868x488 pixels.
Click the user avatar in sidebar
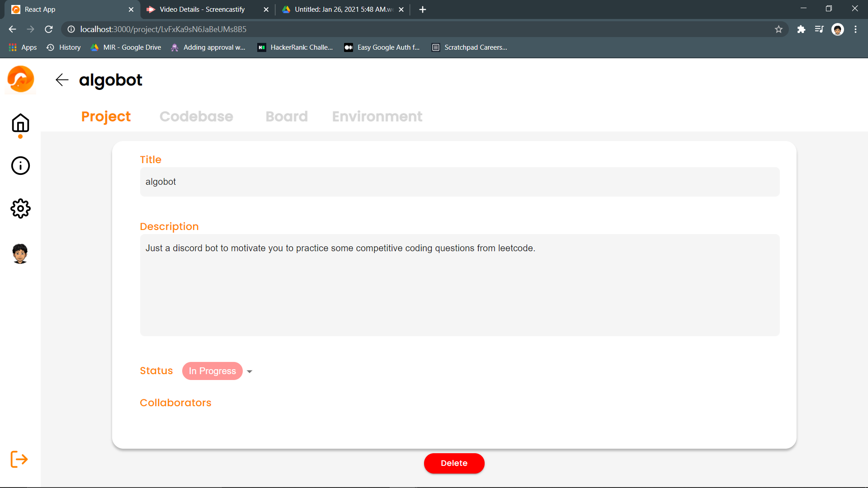click(20, 253)
